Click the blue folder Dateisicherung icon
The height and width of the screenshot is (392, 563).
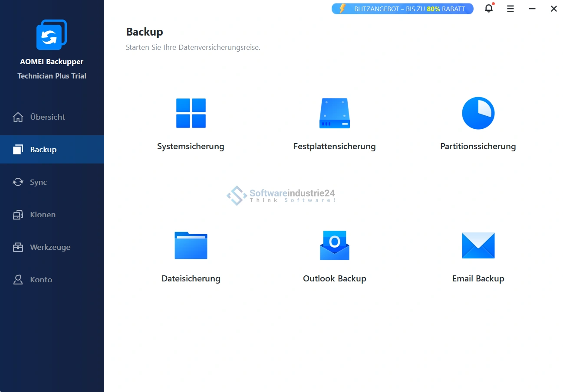point(191,245)
